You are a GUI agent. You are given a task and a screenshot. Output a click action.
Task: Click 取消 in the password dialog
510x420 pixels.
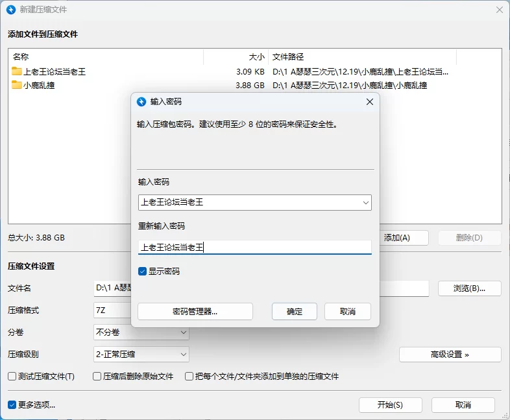coord(348,312)
